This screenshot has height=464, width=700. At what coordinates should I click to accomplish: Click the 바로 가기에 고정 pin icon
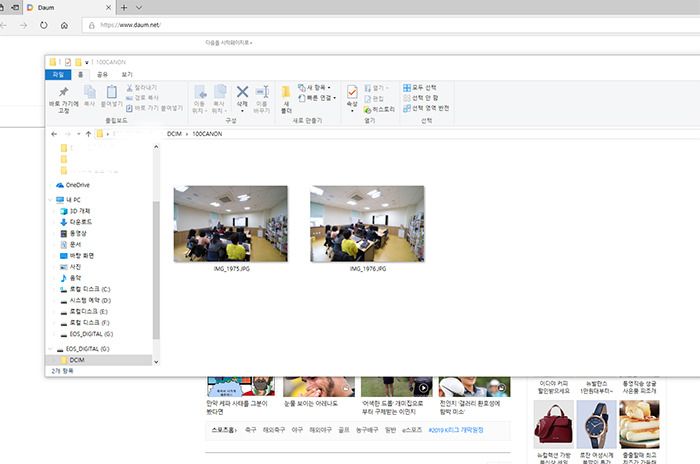63,92
